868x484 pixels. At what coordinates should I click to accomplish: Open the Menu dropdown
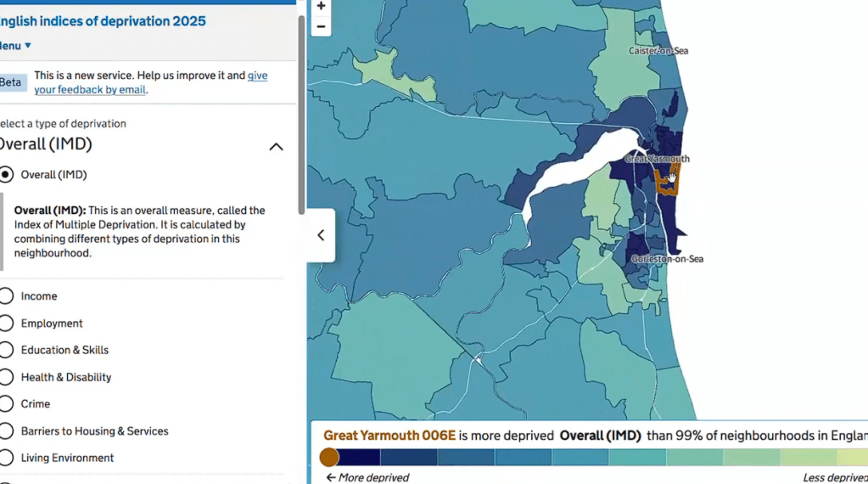click(x=15, y=46)
